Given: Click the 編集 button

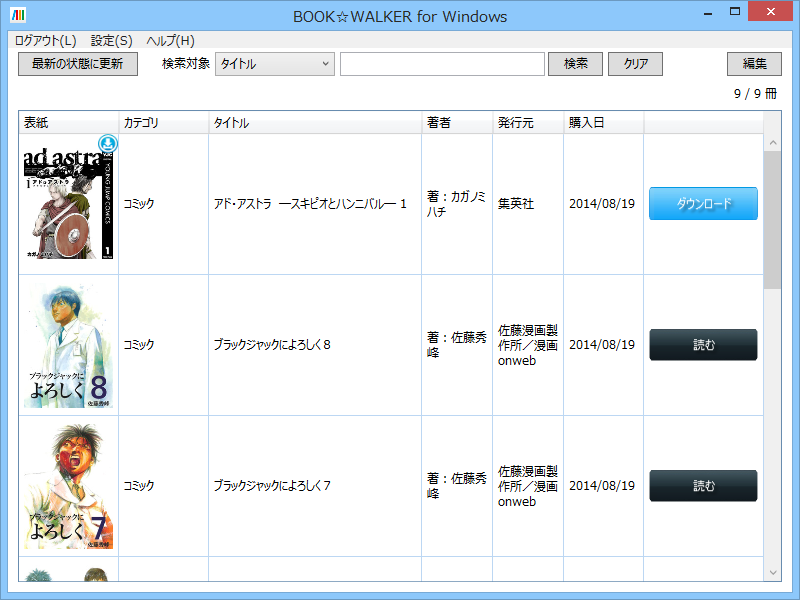Looking at the screenshot, I should tap(754, 64).
